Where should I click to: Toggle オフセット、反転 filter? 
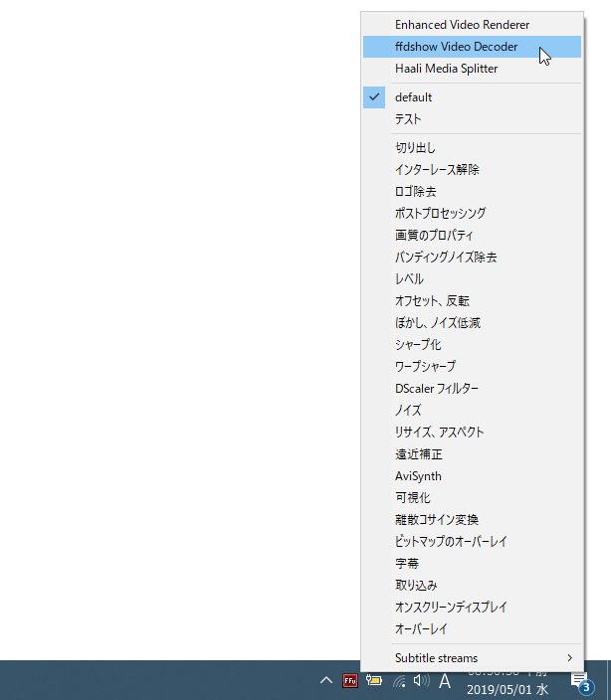[472, 301]
